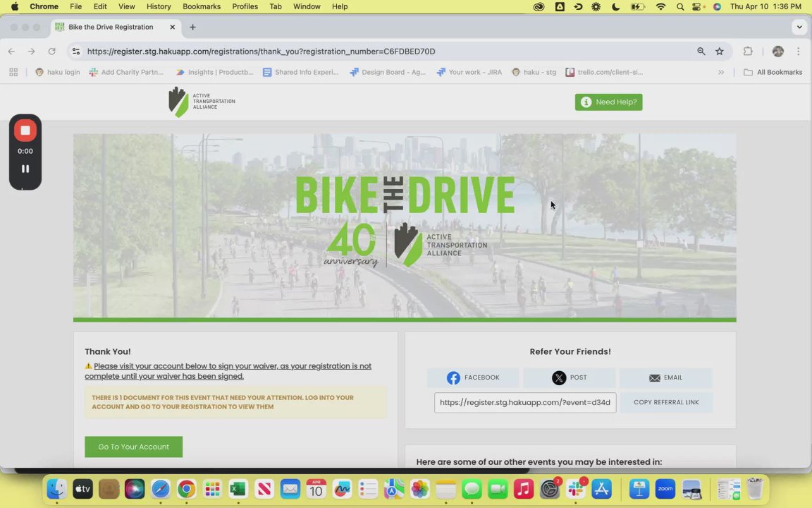Expand hidden bookmarks with double chevron
Screen dimensions: 812x508
tap(721, 72)
